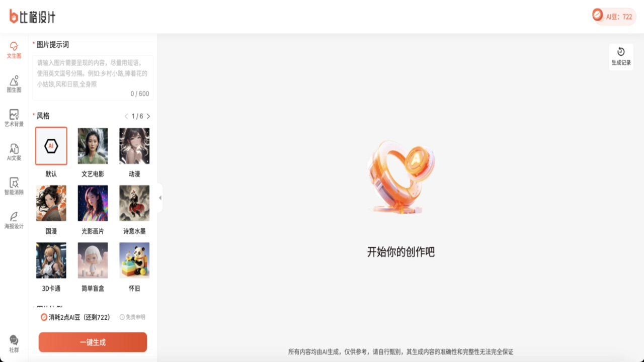The width and height of the screenshot is (644, 362).
Task: Select the 诗意水墨 style
Action: [134, 203]
